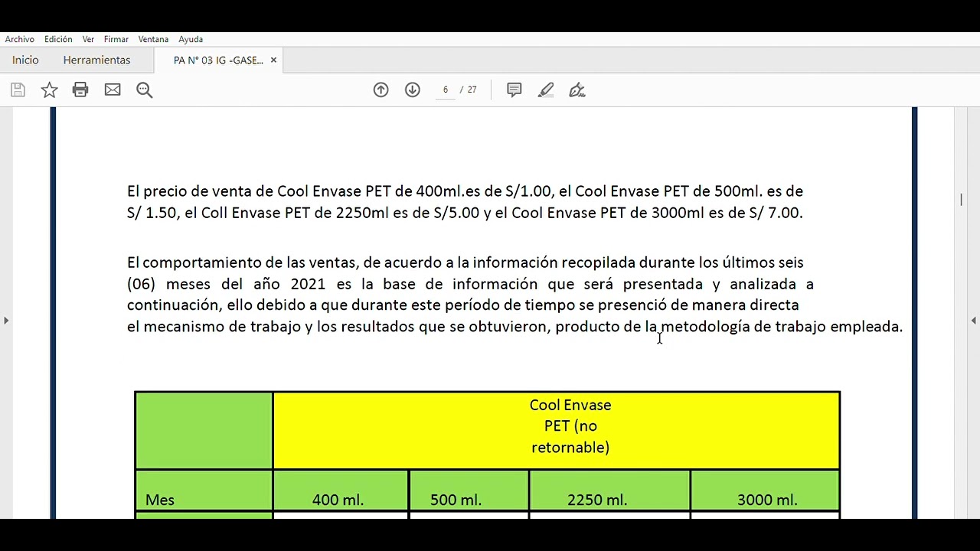Select the PA N° 03 IG -GASE document tab
This screenshot has width=980, height=551.
pyautogui.click(x=218, y=60)
